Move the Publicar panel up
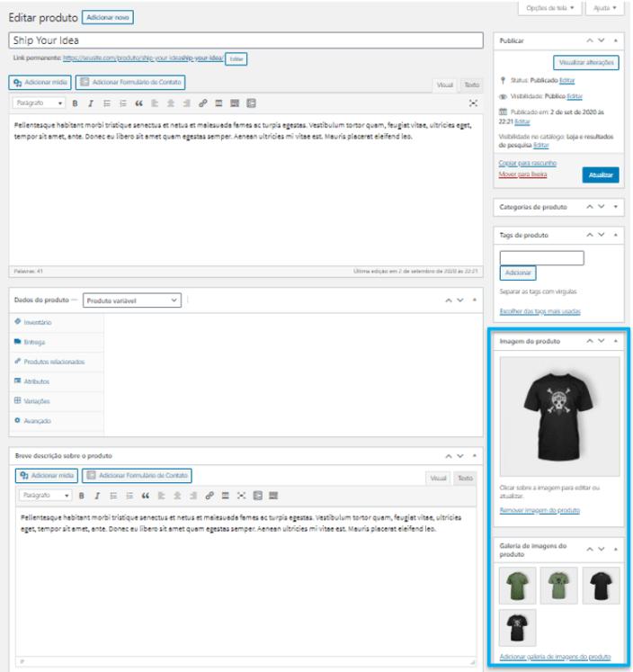This screenshot has width=633, height=672. pos(590,40)
